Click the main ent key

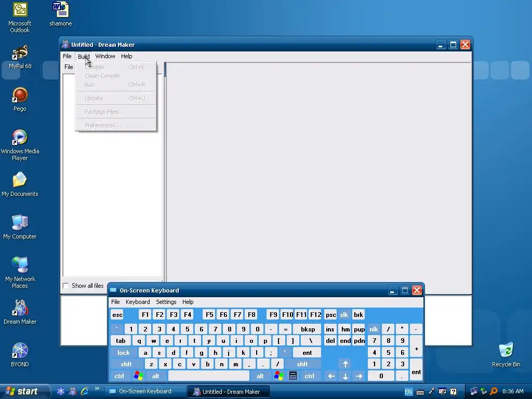pyautogui.click(x=307, y=353)
